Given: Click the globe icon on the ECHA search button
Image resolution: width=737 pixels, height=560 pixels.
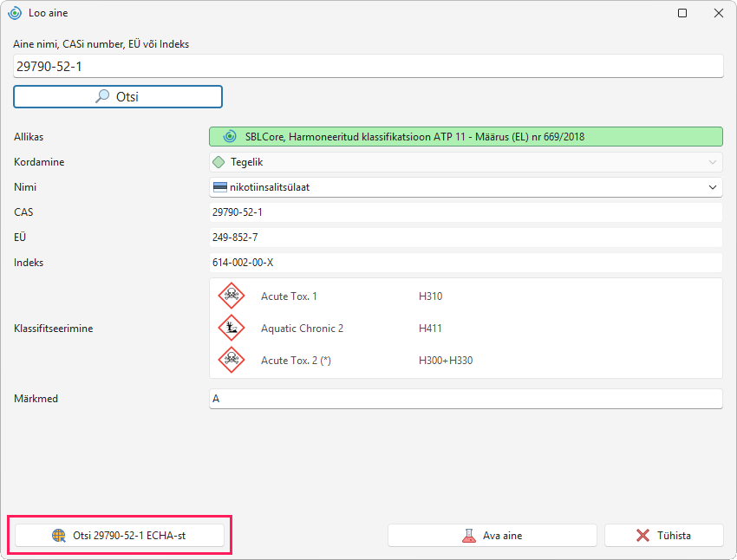Looking at the screenshot, I should (59, 536).
